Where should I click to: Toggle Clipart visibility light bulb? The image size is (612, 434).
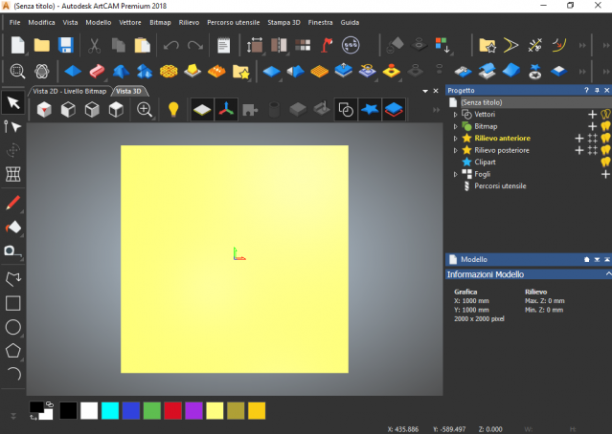point(605,162)
